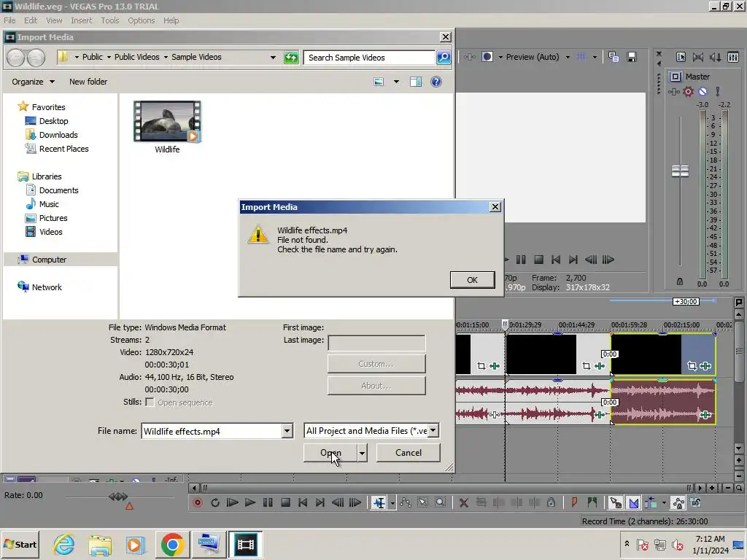
Task: Toggle Loop Playback in transport toolbar
Action: (215, 502)
